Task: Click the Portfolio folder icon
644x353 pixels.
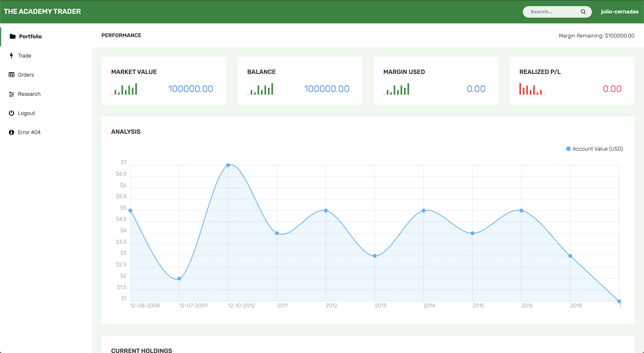Action: pos(12,36)
